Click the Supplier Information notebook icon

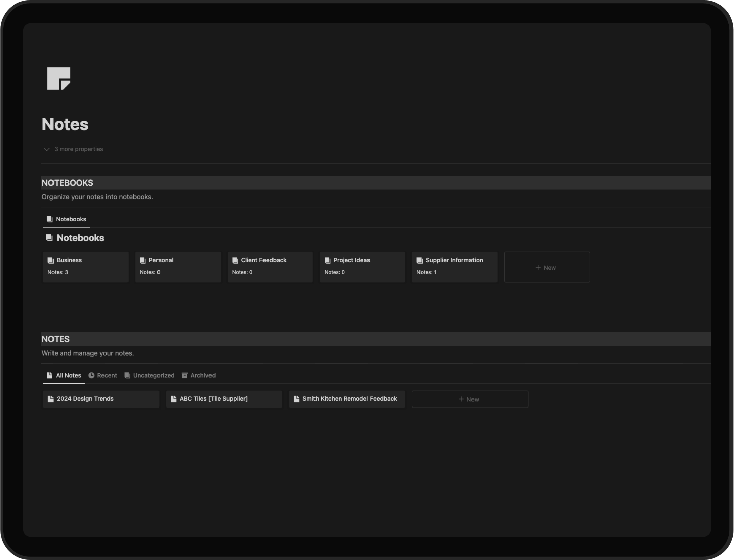pyautogui.click(x=419, y=261)
